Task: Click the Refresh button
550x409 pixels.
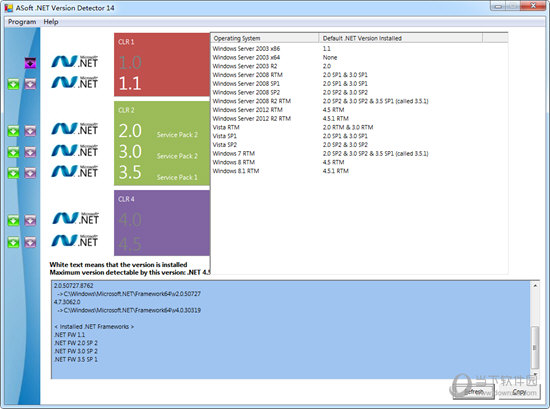Action: coord(474,391)
